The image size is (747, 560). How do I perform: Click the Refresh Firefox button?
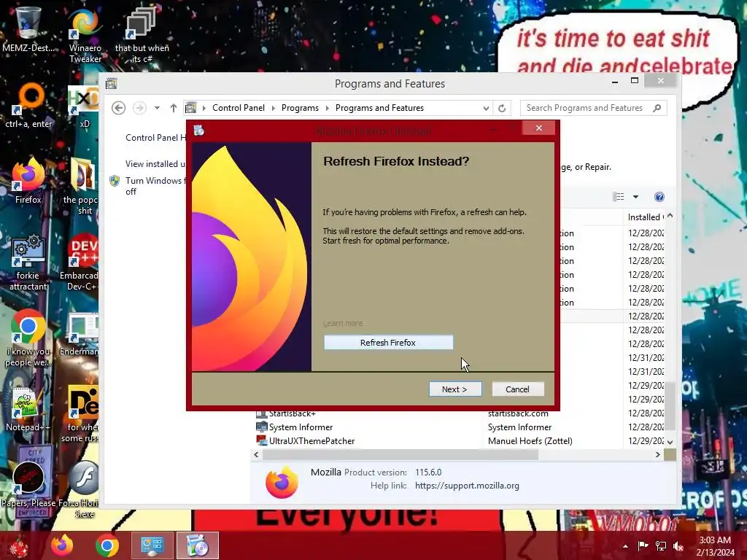pyautogui.click(x=388, y=343)
